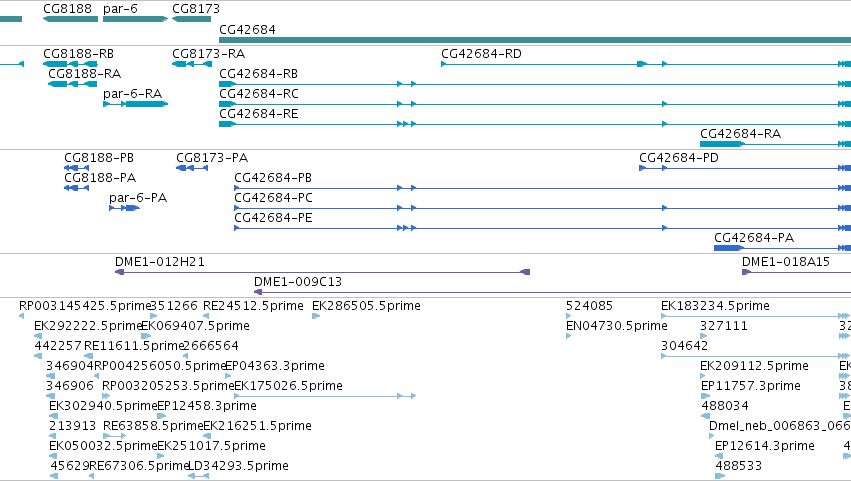Click the DME1-009C13 clone feature
Image resolution: width=851 pixels, height=481 pixels.
(552, 292)
